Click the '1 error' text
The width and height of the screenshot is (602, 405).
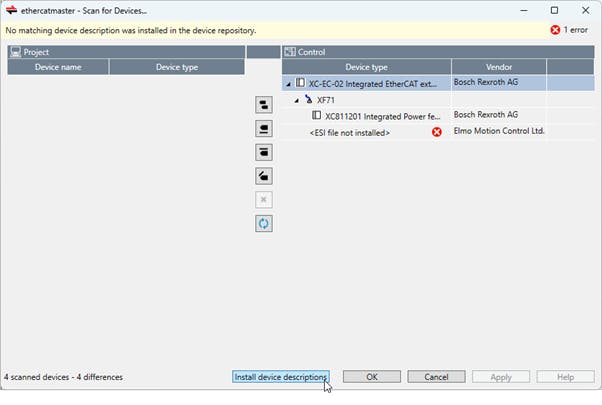[x=576, y=30]
